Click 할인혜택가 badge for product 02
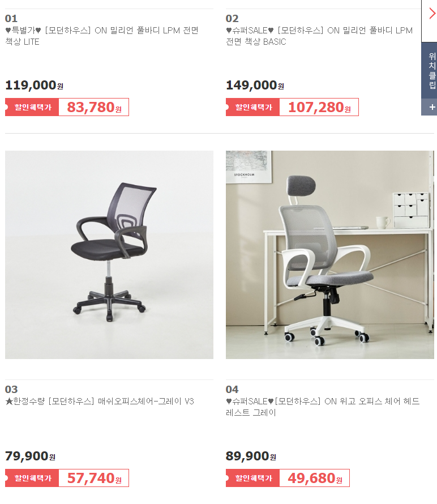437x504 pixels. point(253,107)
